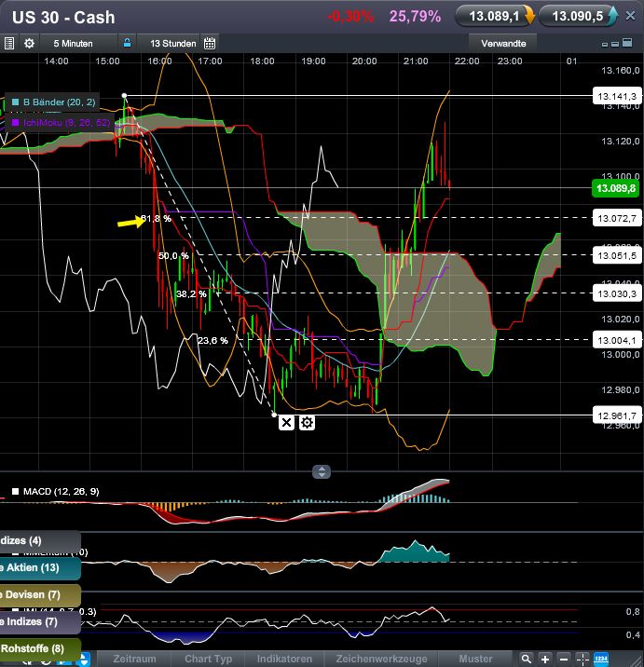Click the 23,6 % Fibonacci level label
This screenshot has width=644, height=667.
(212, 340)
